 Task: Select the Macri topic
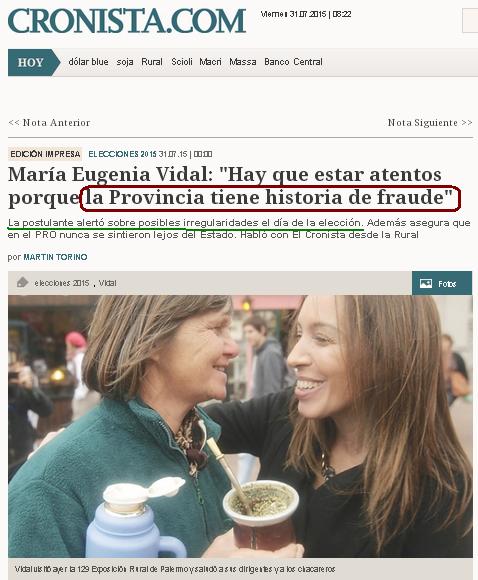210,62
